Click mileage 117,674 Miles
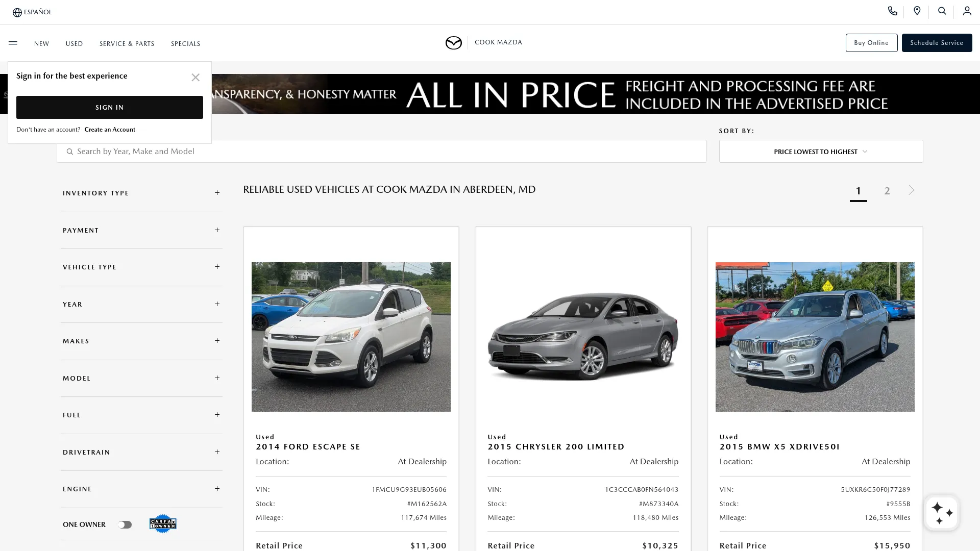Image resolution: width=980 pixels, height=551 pixels. point(423,517)
